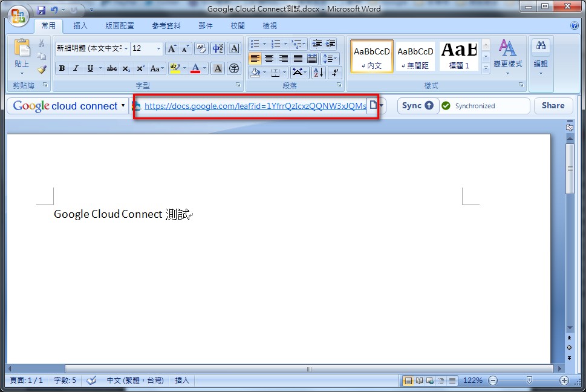The height and width of the screenshot is (392, 586).
Task: Apply paragraph shading bucket
Action: click(x=255, y=72)
